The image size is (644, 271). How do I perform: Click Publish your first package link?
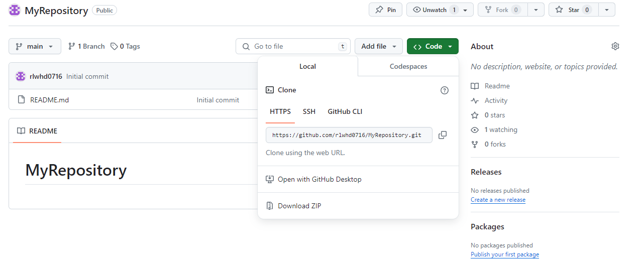pos(505,254)
